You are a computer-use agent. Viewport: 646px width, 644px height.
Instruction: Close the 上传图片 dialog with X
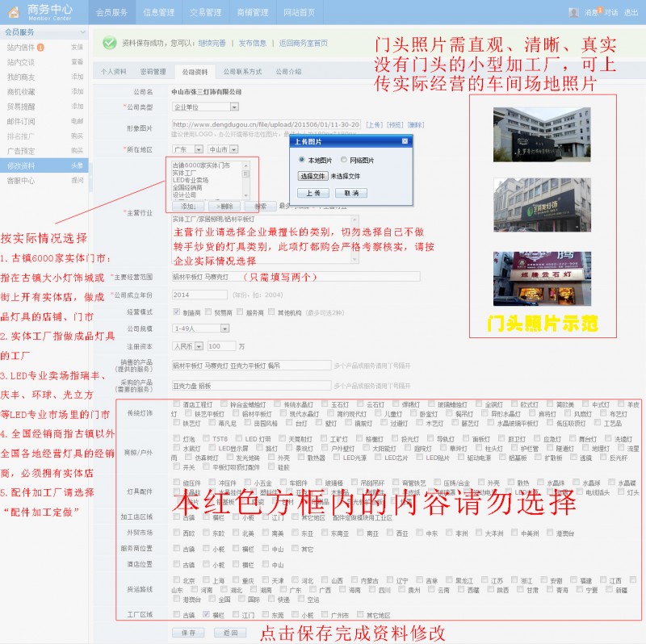[405, 140]
